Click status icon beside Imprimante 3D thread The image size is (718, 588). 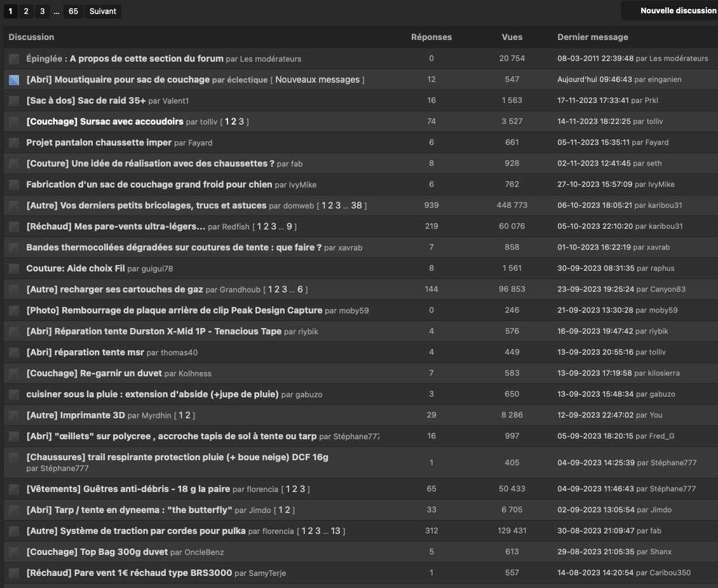(x=14, y=416)
